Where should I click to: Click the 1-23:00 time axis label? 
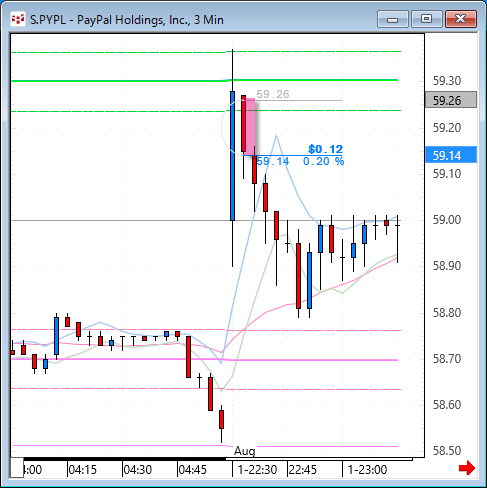tap(367, 470)
